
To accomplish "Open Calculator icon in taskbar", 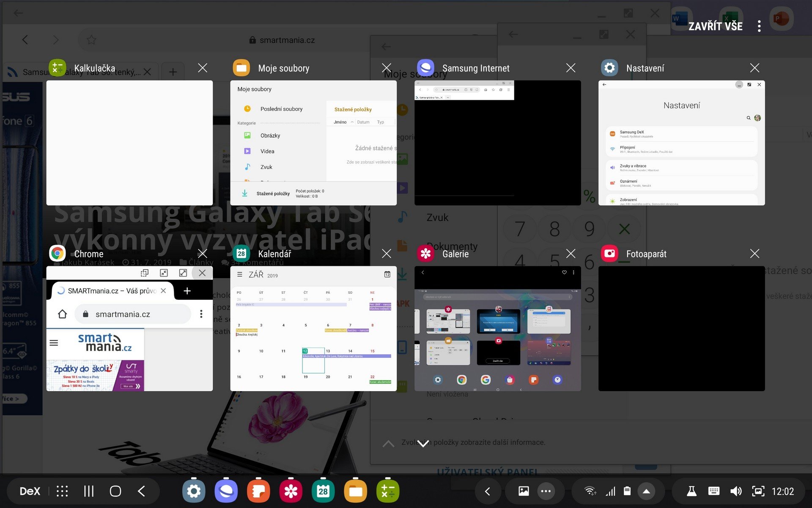I will [388, 491].
